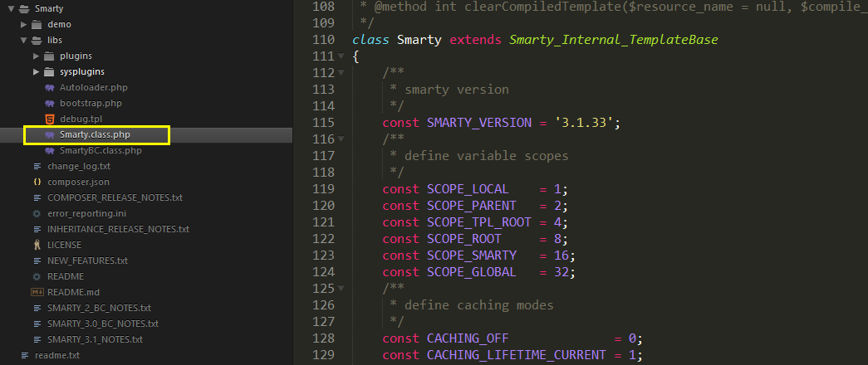
Task: Click the PHP icon beside Smarty.class.php
Action: [x=50, y=134]
